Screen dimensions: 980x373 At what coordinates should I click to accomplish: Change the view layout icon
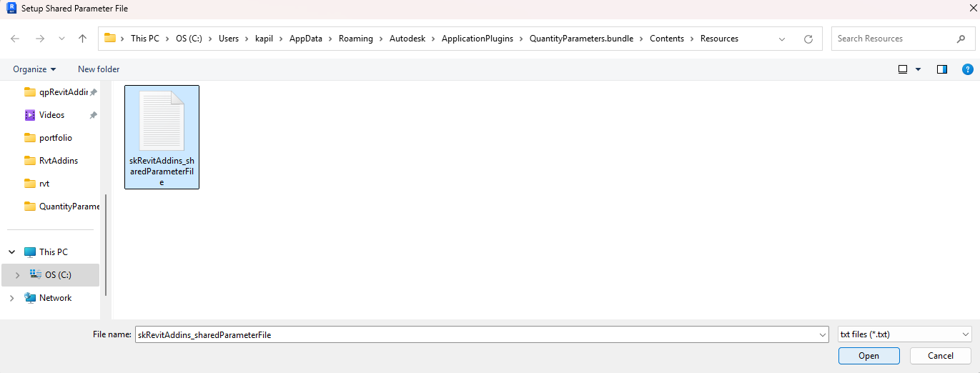(903, 69)
